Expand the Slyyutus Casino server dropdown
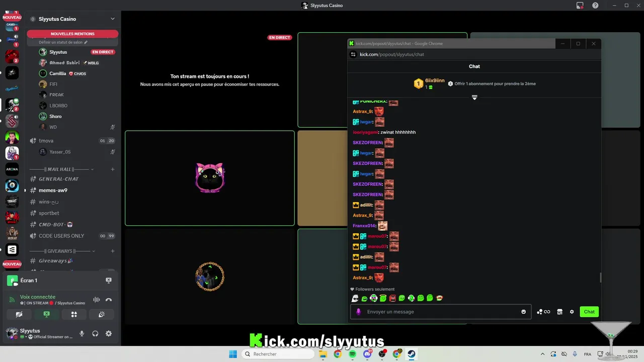644x362 pixels. 113,19
